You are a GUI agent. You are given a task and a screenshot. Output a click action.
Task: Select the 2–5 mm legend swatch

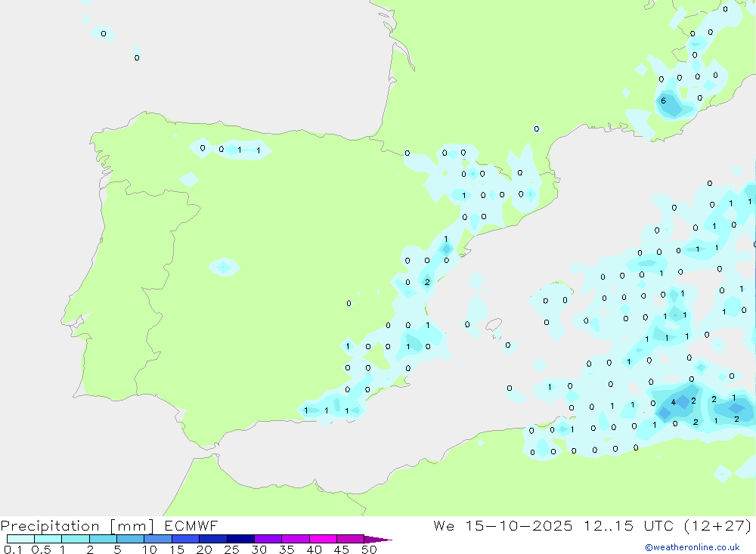coord(103,539)
